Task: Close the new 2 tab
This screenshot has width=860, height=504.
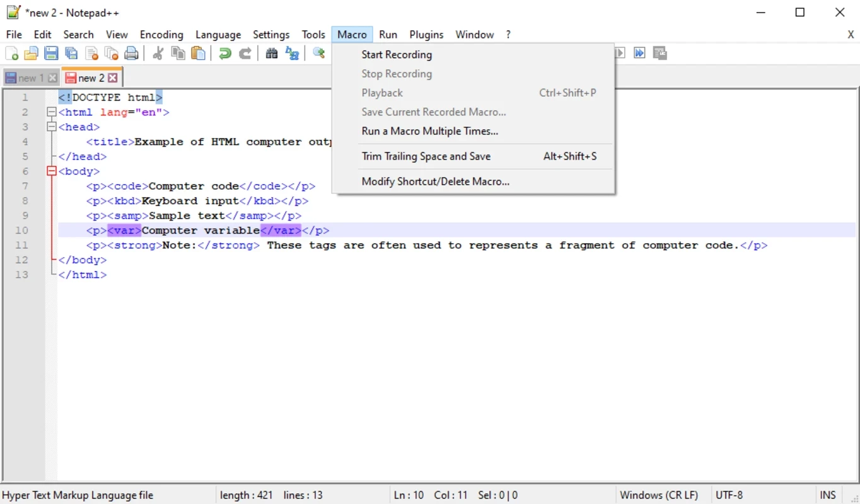Action: [x=113, y=78]
